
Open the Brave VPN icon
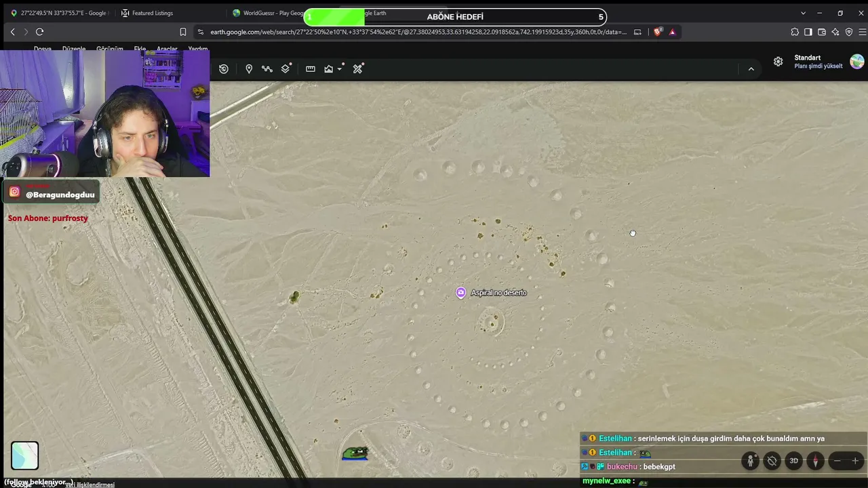point(849,32)
